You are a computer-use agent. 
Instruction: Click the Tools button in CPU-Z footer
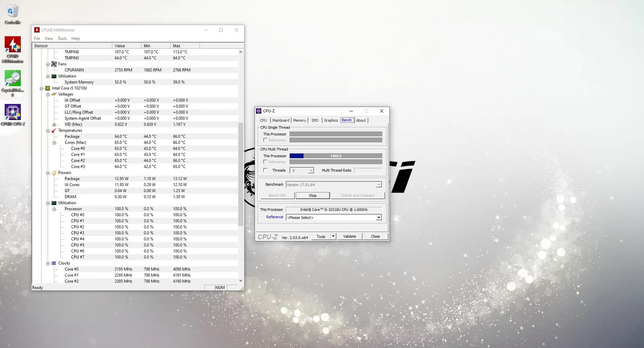321,236
